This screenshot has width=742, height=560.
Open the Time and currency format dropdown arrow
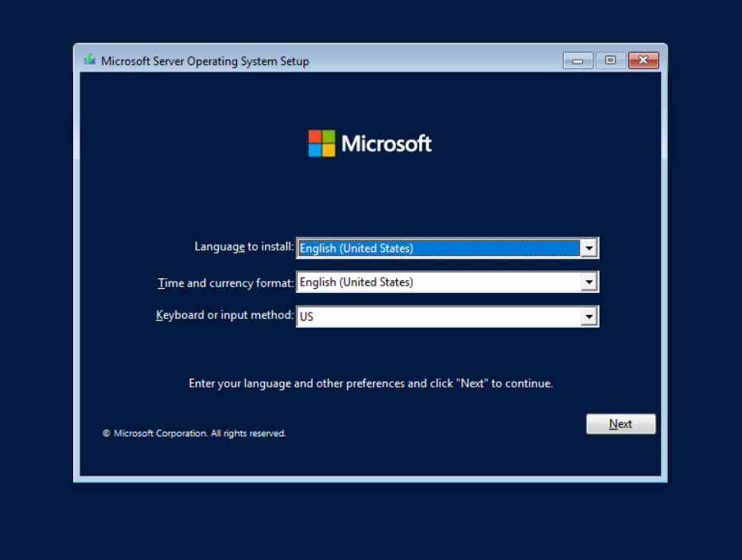[x=589, y=282]
